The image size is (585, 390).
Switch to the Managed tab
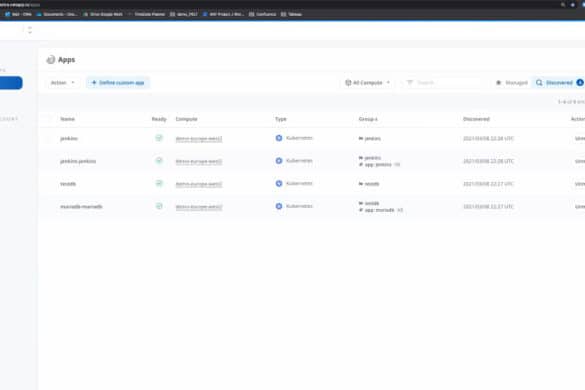[x=512, y=82]
